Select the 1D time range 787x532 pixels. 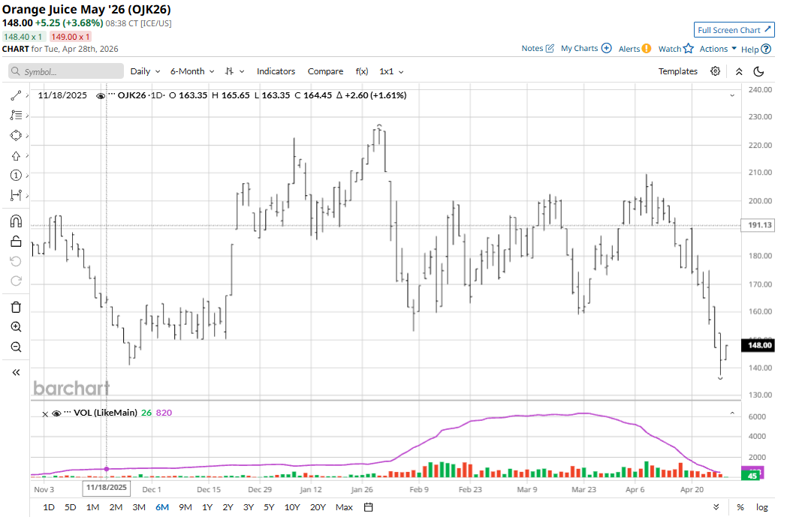click(x=49, y=507)
